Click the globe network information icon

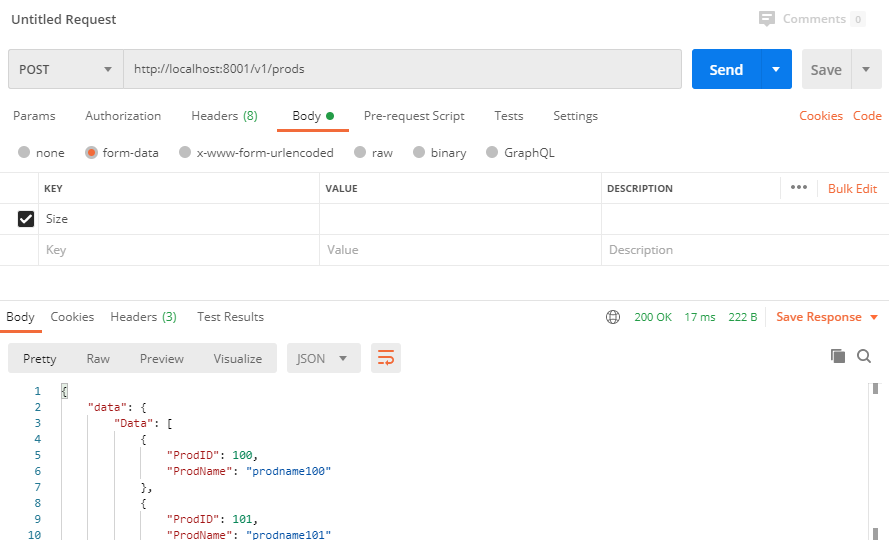(x=613, y=317)
